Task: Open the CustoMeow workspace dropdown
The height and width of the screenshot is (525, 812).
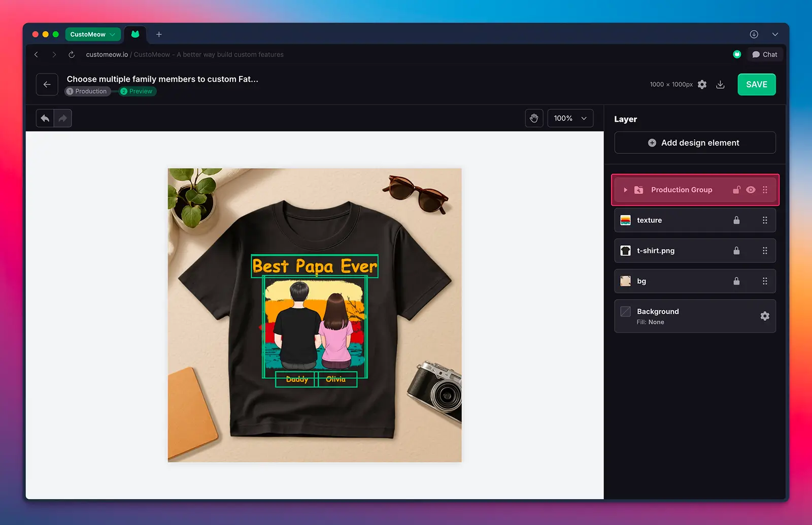Action: pyautogui.click(x=93, y=34)
